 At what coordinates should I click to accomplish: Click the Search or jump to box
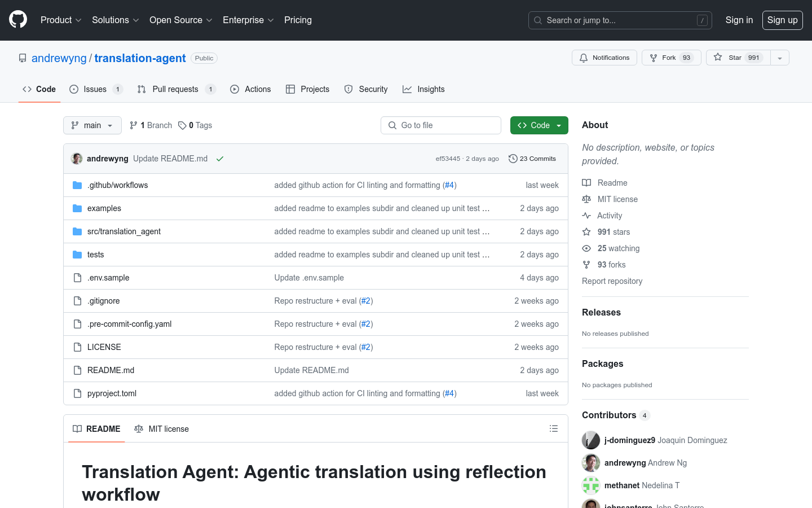(x=620, y=20)
